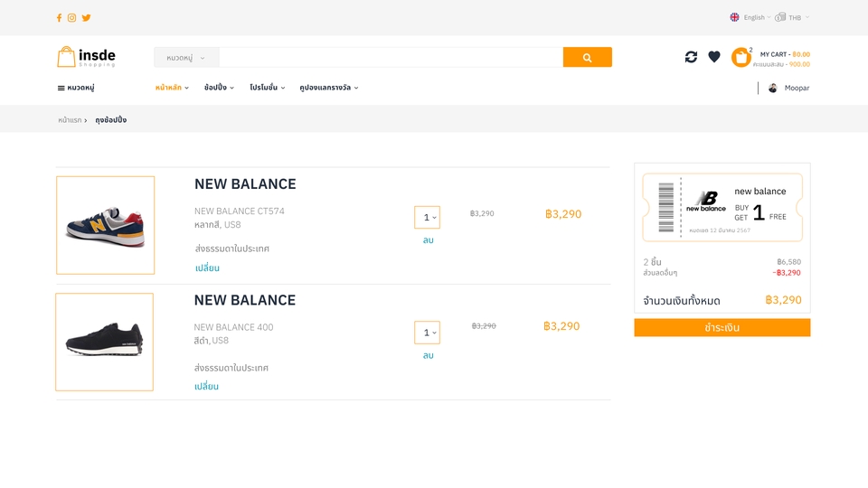
Task: Click the NEW BALANCE CT574 product name
Action: tap(239, 211)
